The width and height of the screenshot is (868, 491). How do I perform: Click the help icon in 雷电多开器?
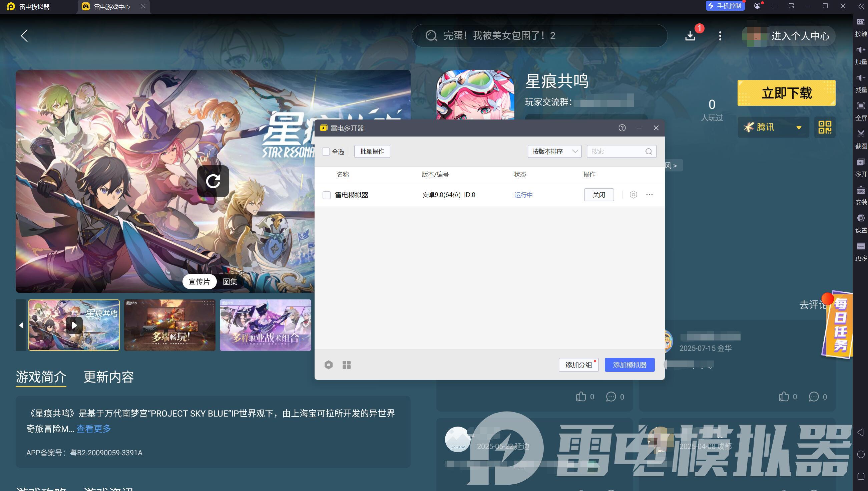pyautogui.click(x=622, y=128)
